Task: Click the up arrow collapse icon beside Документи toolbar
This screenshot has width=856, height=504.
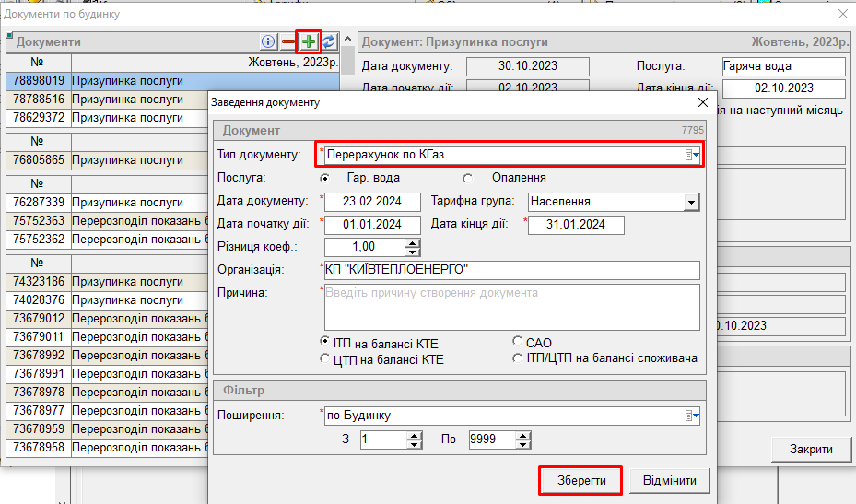Action: click(347, 40)
